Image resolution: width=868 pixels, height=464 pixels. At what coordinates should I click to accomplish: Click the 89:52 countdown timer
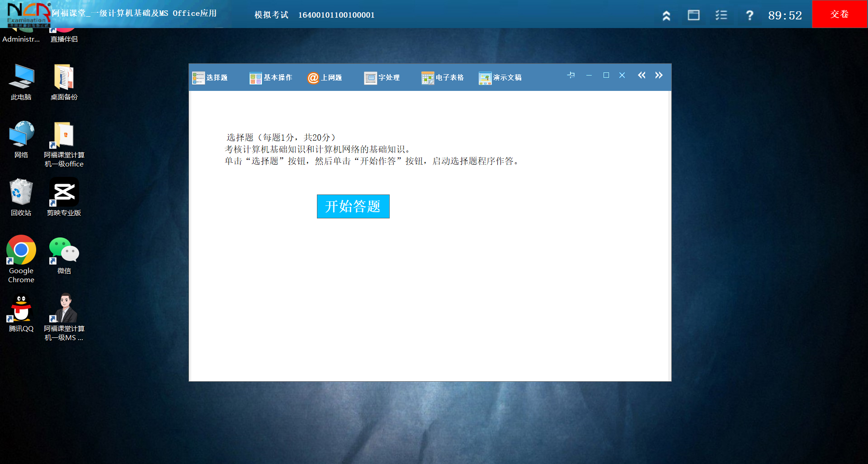pyautogui.click(x=785, y=14)
